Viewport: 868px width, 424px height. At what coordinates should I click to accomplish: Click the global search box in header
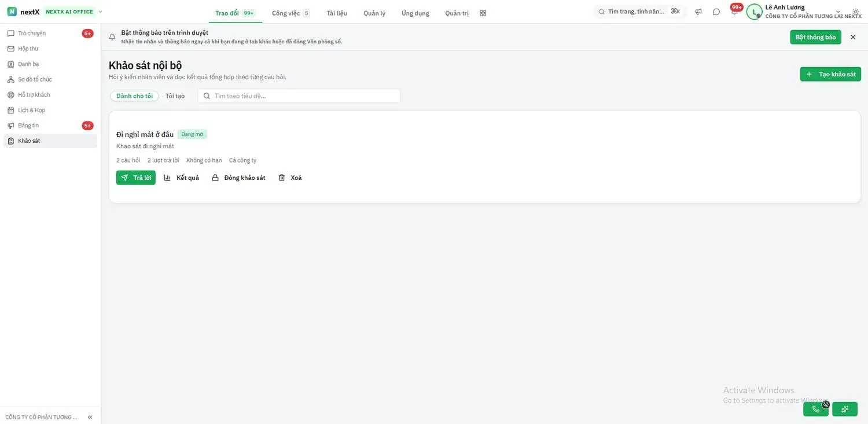click(640, 12)
